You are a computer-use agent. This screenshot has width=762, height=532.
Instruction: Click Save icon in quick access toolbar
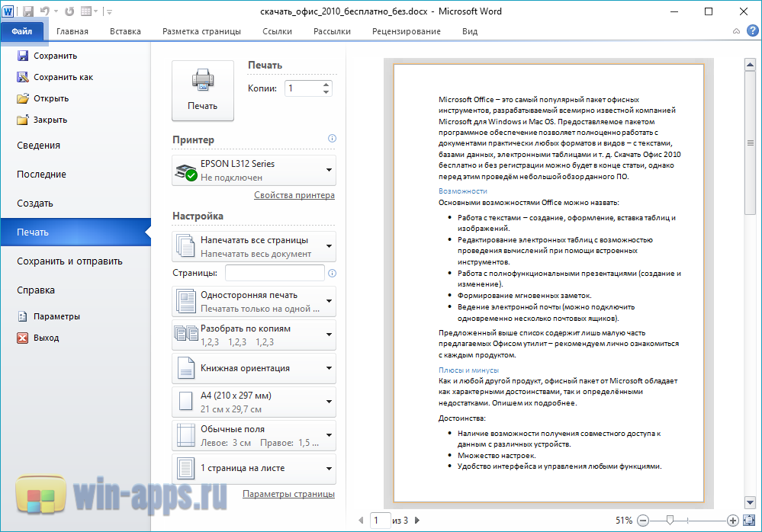28,11
